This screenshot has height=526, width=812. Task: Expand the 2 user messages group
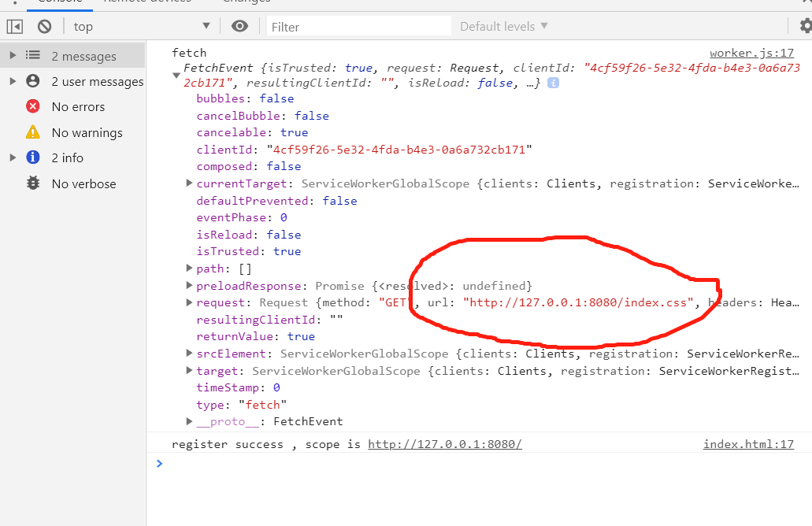[x=13, y=81]
